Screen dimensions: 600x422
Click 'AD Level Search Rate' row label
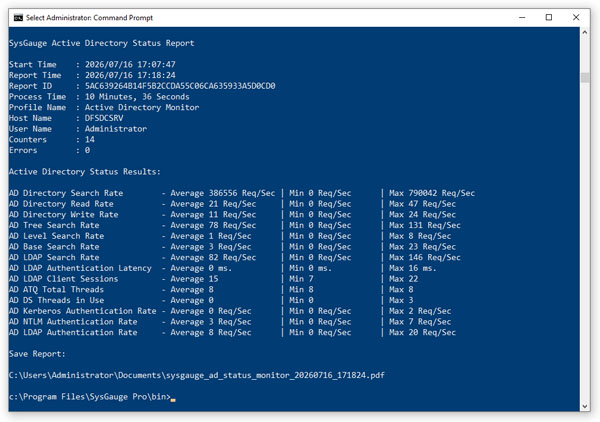pyautogui.click(x=56, y=236)
